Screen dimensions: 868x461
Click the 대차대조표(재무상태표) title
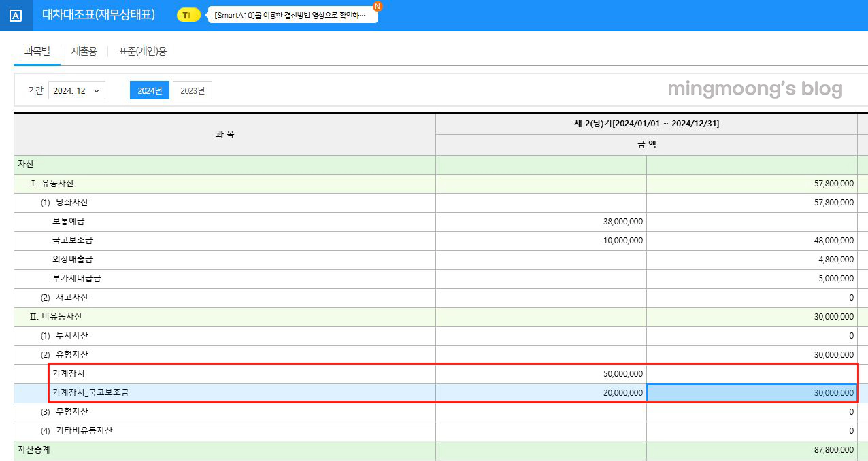[x=99, y=15]
